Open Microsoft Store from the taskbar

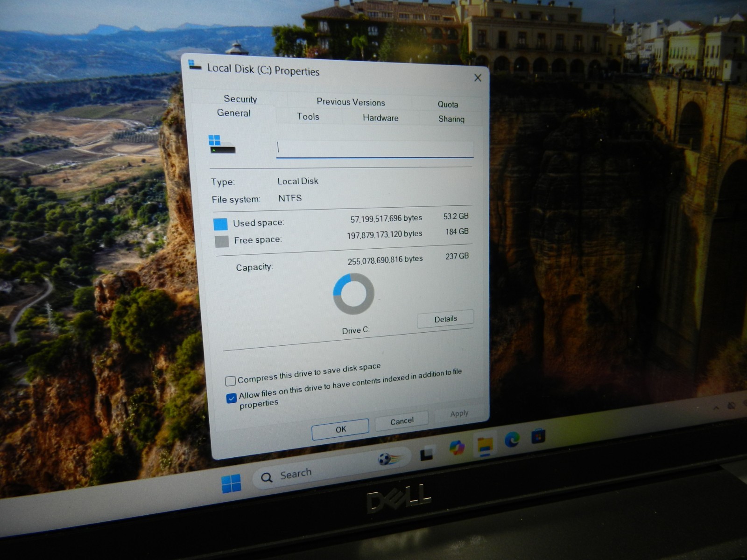[538, 436]
